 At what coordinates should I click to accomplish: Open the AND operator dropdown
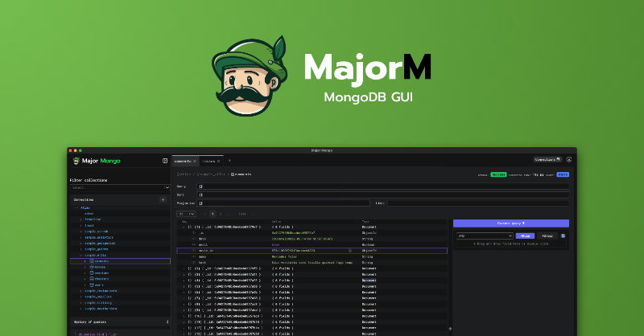point(485,236)
